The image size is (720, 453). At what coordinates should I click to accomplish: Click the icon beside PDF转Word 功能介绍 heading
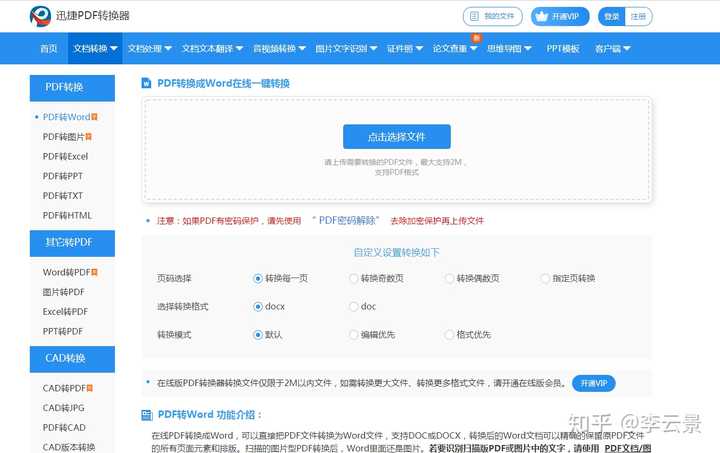146,415
